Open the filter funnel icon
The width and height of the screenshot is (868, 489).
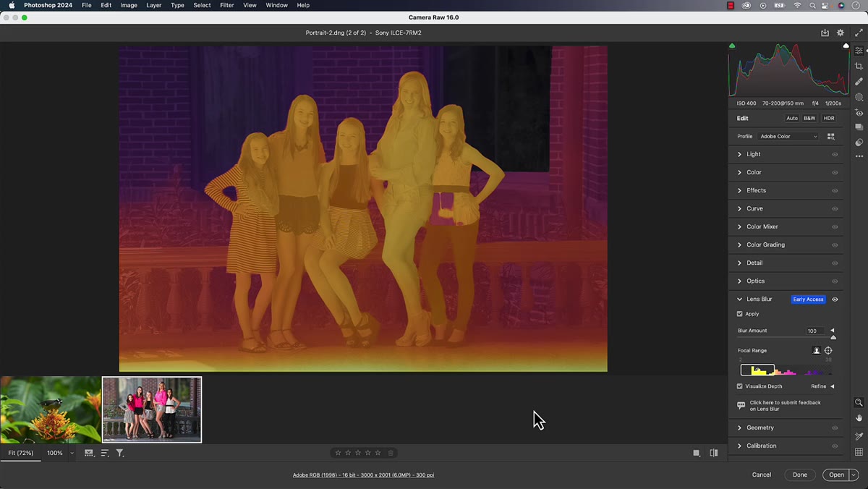click(x=120, y=453)
